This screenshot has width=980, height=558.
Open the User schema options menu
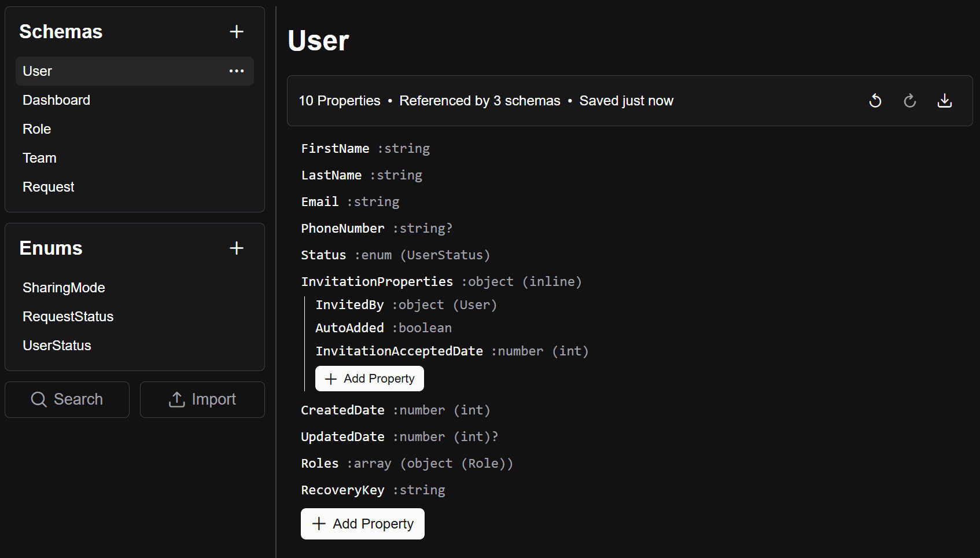pos(237,71)
